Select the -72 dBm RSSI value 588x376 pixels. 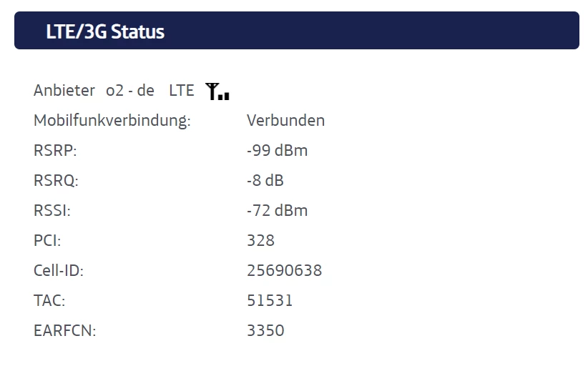coord(277,211)
